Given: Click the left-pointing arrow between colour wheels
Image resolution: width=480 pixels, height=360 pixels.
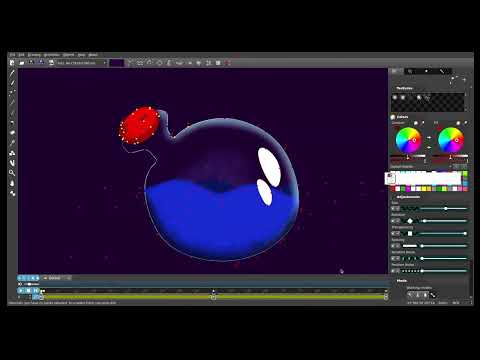Looking at the screenshot, I should pyautogui.click(x=429, y=147).
